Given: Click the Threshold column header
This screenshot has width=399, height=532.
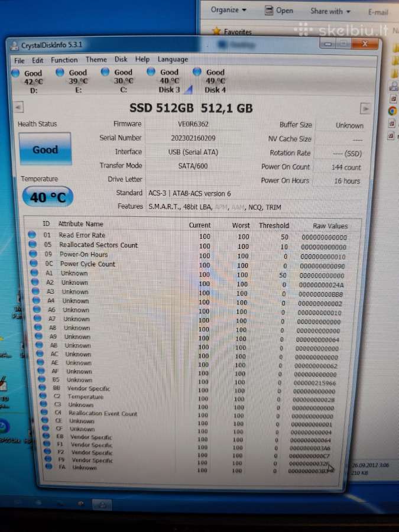Looking at the screenshot, I should tap(274, 226).
